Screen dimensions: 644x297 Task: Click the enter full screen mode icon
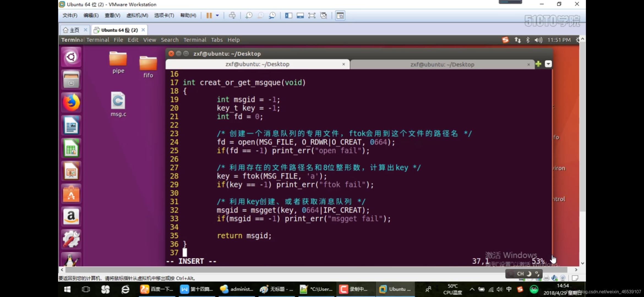[x=312, y=15]
